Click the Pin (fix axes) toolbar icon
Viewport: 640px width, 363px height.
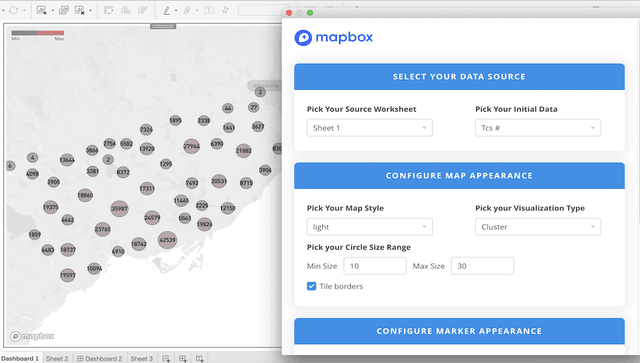(x=225, y=10)
